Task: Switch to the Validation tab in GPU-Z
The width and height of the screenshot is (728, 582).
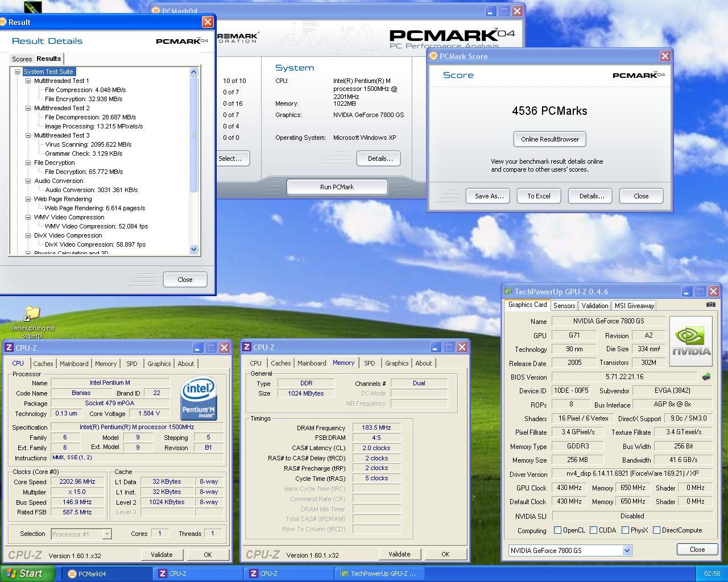Action: click(x=594, y=306)
